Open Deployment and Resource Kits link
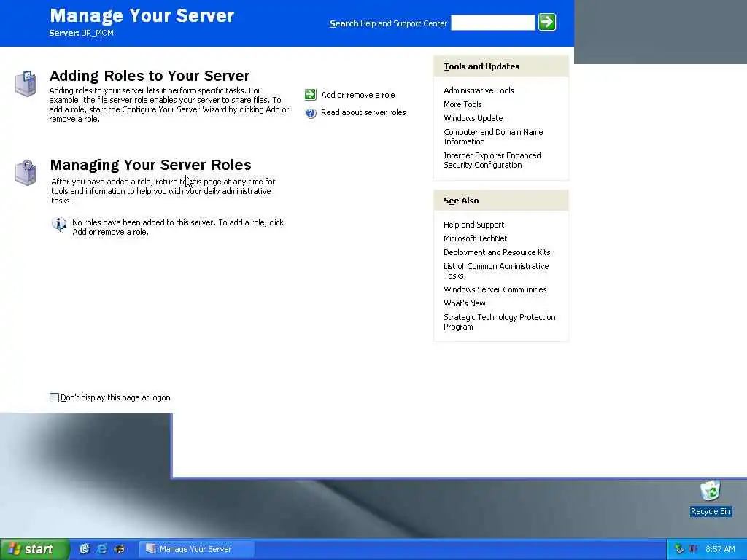This screenshot has height=560, width=747. [x=496, y=252]
